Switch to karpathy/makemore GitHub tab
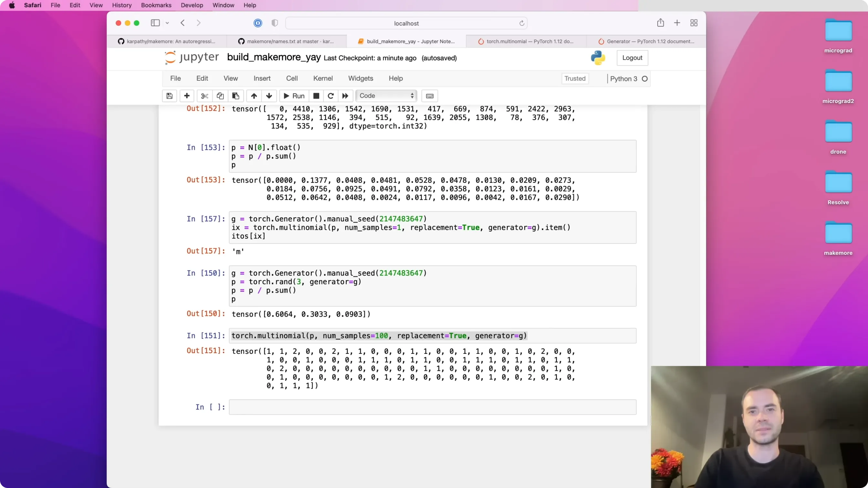 (167, 41)
